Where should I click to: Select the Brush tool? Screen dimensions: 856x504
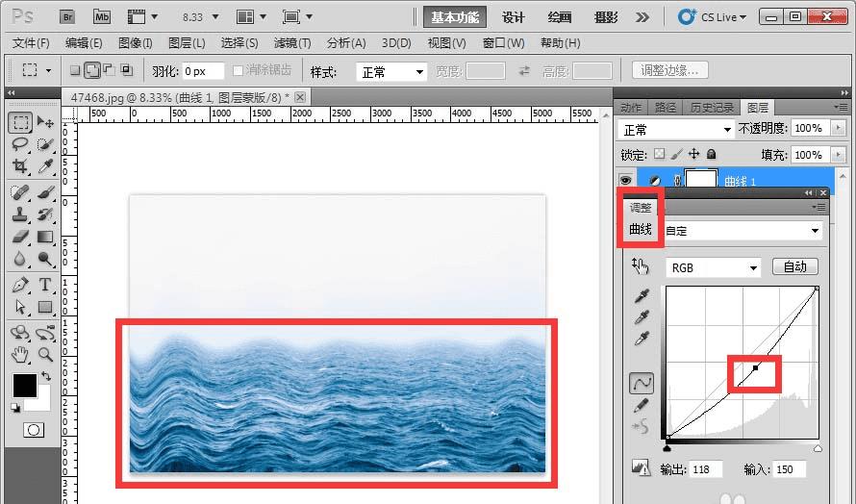tap(45, 192)
